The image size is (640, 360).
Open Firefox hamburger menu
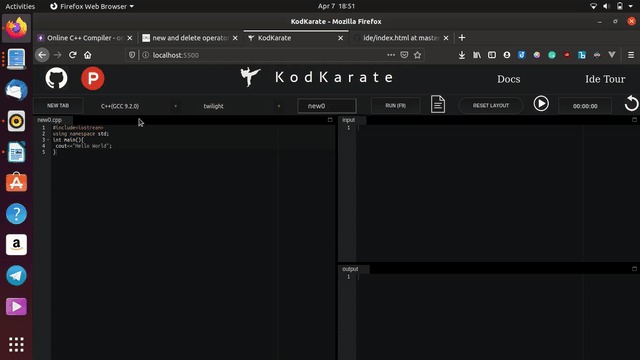631,55
